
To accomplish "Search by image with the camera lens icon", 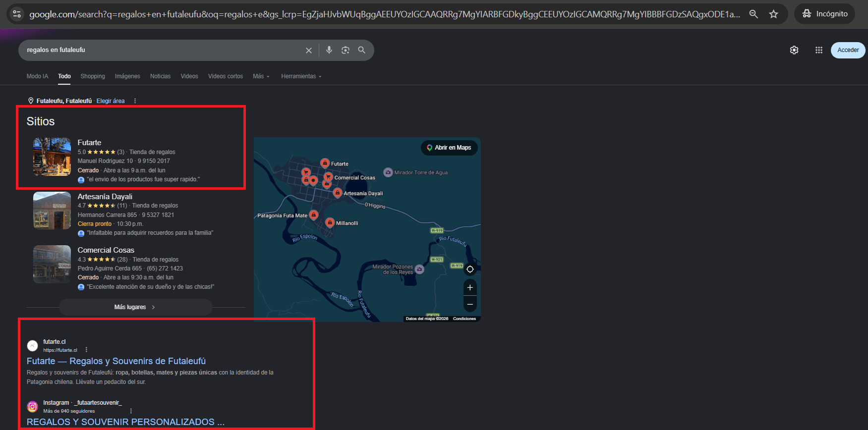I will (x=346, y=50).
